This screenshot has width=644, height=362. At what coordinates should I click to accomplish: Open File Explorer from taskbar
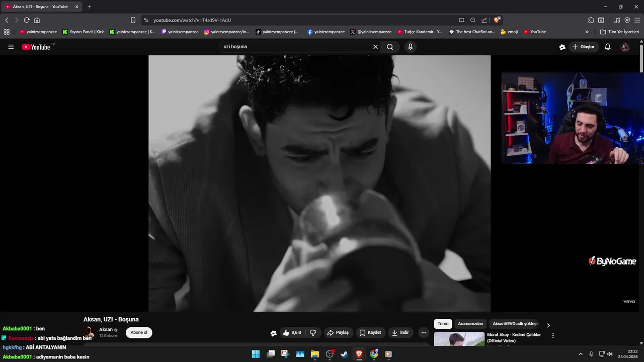click(x=315, y=354)
